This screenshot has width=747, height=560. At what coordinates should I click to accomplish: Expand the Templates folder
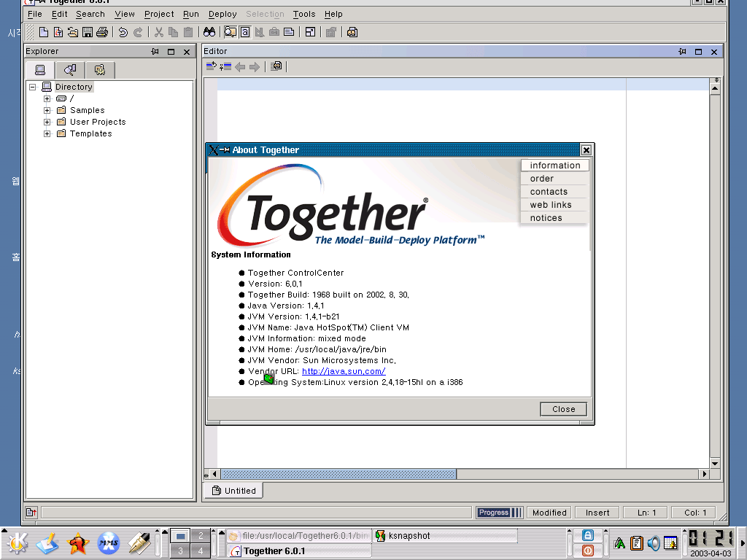pos(47,134)
